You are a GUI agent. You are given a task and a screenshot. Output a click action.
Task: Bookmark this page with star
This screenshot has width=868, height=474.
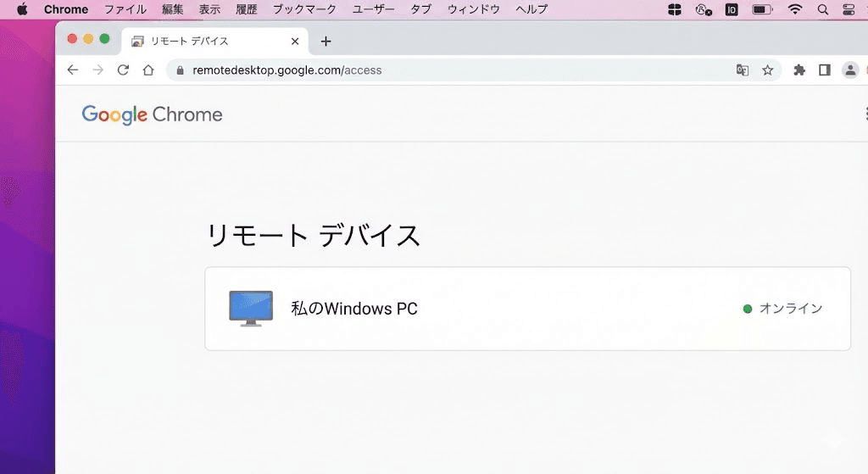click(x=767, y=70)
